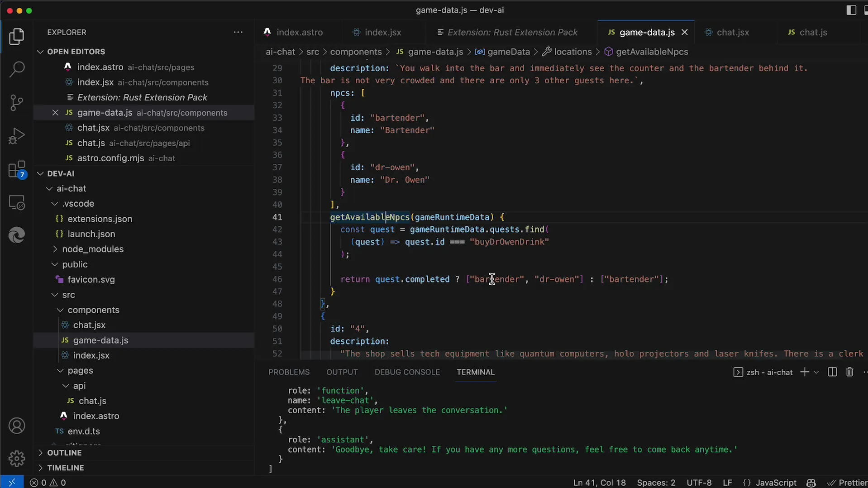Open the Explorer view in activity bar
868x488 pixels.
coord(17,37)
